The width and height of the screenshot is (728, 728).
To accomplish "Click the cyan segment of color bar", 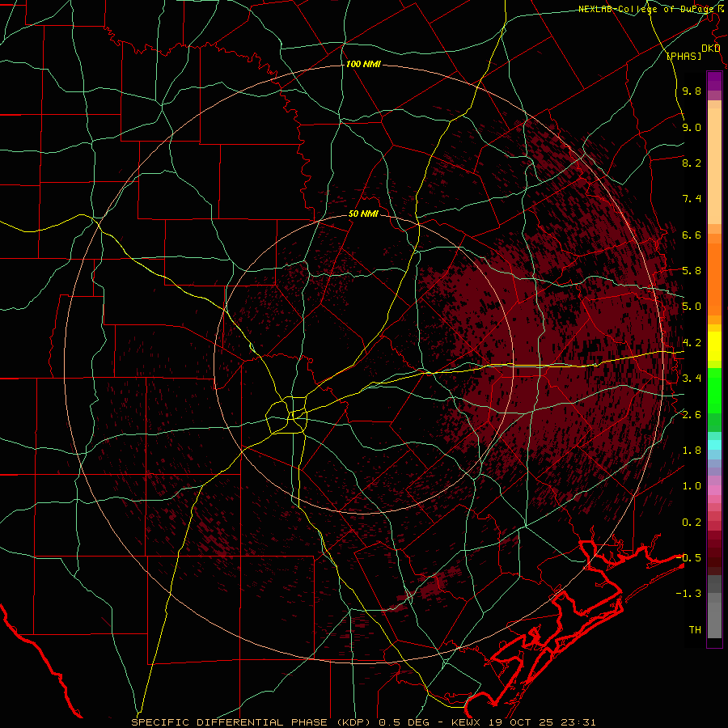I will (714, 445).
